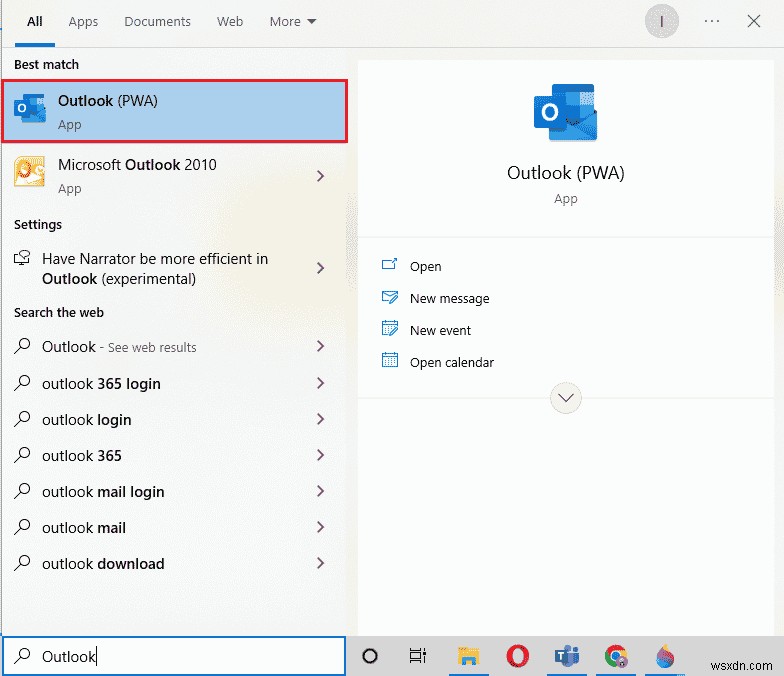The width and height of the screenshot is (784, 676).
Task: Click Open calendar action
Action: point(452,362)
